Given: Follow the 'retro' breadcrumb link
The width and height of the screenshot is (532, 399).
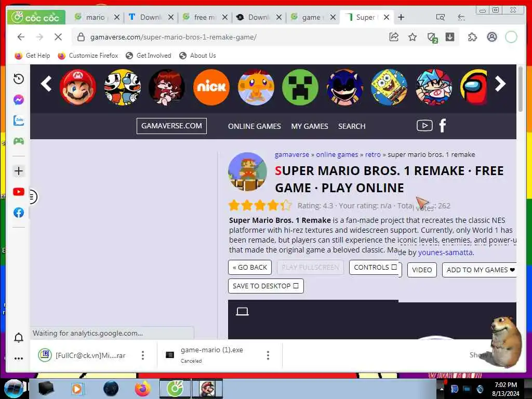Looking at the screenshot, I should [x=373, y=155].
